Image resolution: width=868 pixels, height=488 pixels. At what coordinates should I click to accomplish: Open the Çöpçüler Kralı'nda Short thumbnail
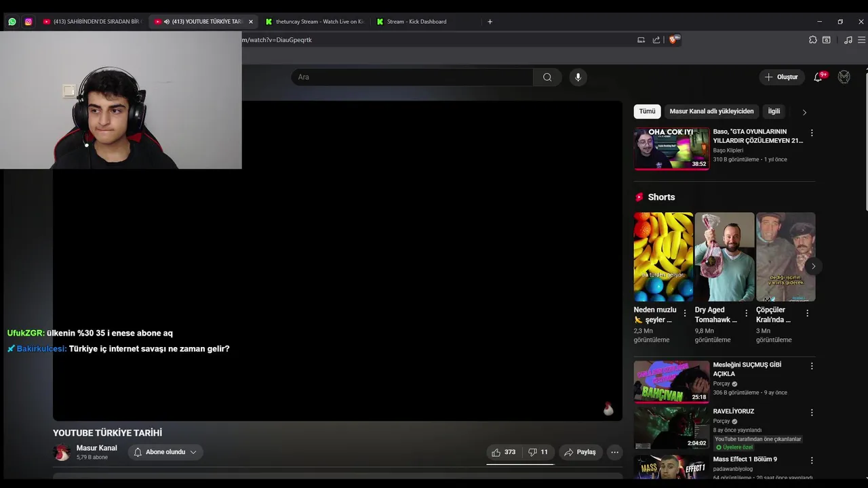click(x=785, y=257)
